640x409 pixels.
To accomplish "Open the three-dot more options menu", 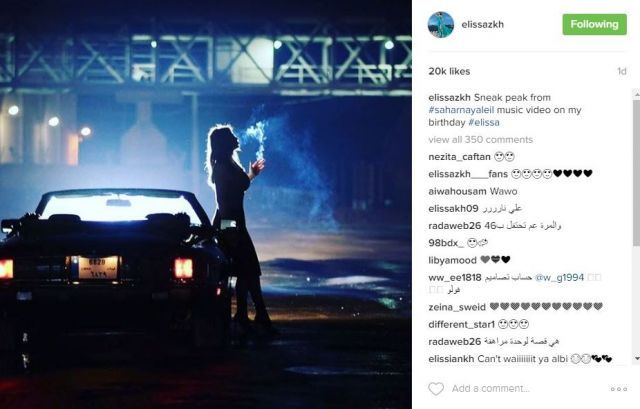I will tap(619, 389).
